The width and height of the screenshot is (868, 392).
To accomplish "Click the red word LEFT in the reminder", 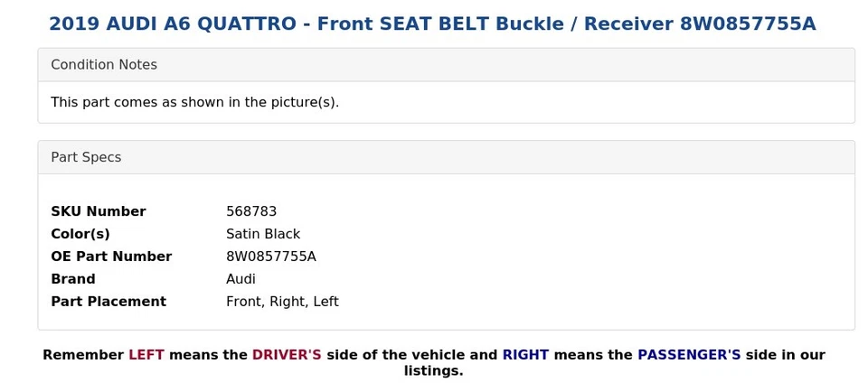I will (x=146, y=355).
